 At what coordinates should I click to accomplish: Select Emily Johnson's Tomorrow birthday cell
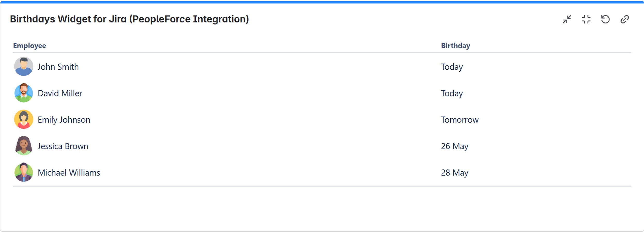pyautogui.click(x=460, y=120)
